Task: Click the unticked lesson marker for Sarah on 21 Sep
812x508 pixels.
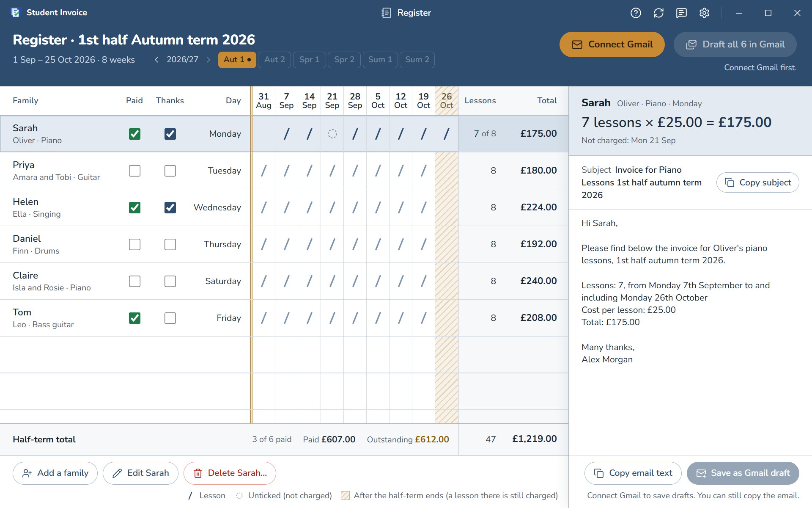Action: click(332, 134)
